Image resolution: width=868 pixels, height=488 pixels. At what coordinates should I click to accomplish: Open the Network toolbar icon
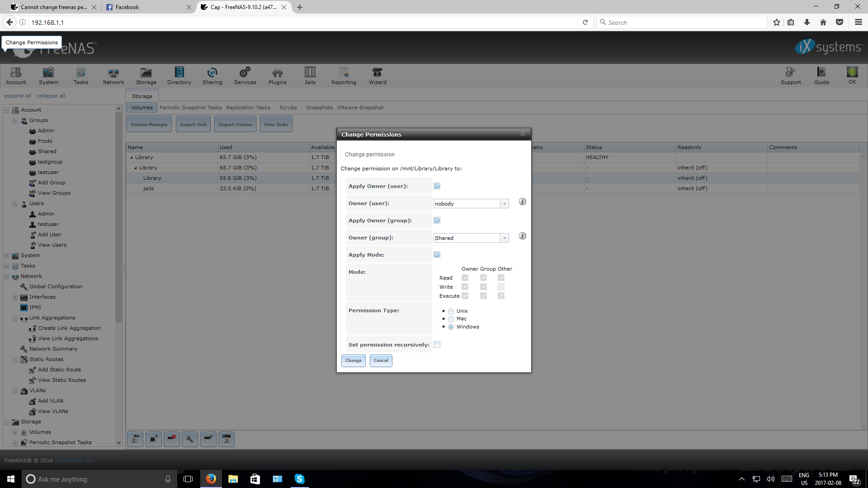pos(113,75)
